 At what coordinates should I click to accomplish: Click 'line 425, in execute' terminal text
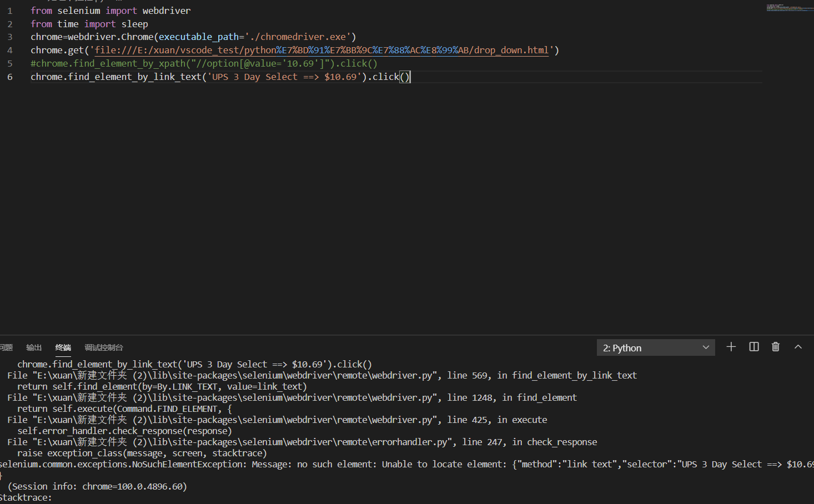pos(497,420)
